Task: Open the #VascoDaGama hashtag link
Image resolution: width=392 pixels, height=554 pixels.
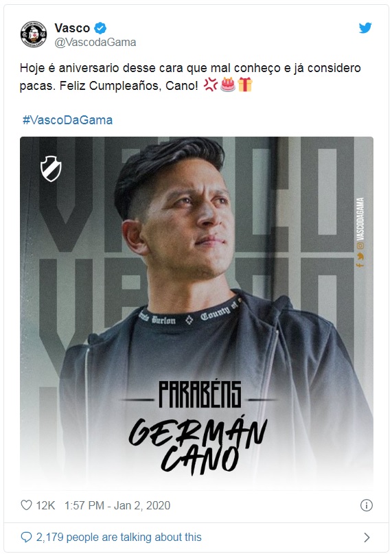Action: click(x=67, y=120)
